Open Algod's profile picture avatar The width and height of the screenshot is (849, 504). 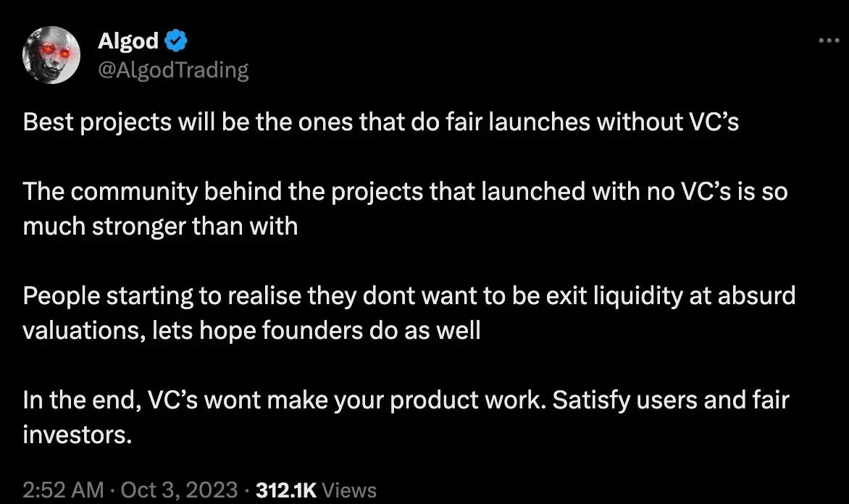(x=51, y=55)
